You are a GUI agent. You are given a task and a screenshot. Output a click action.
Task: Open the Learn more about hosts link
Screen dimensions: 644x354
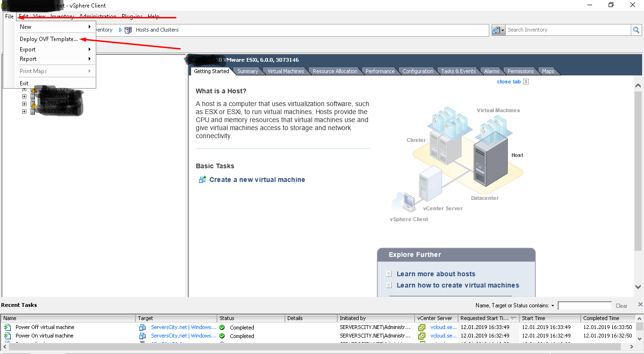436,274
